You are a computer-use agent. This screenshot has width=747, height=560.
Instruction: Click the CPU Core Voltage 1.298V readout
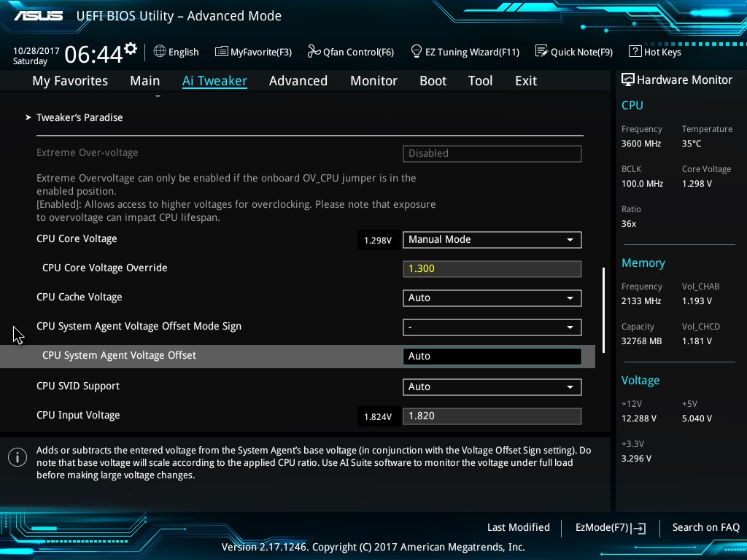tap(378, 240)
